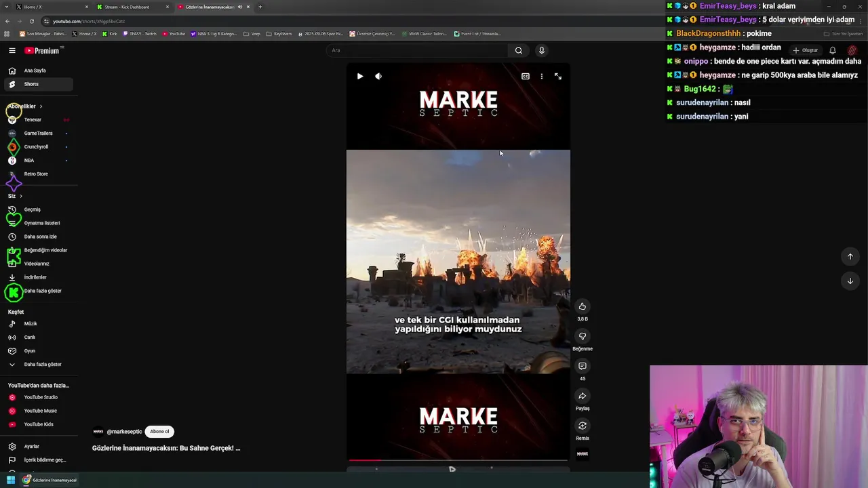Open the @markeseptic channel
868x488 pixels.
tap(124, 432)
